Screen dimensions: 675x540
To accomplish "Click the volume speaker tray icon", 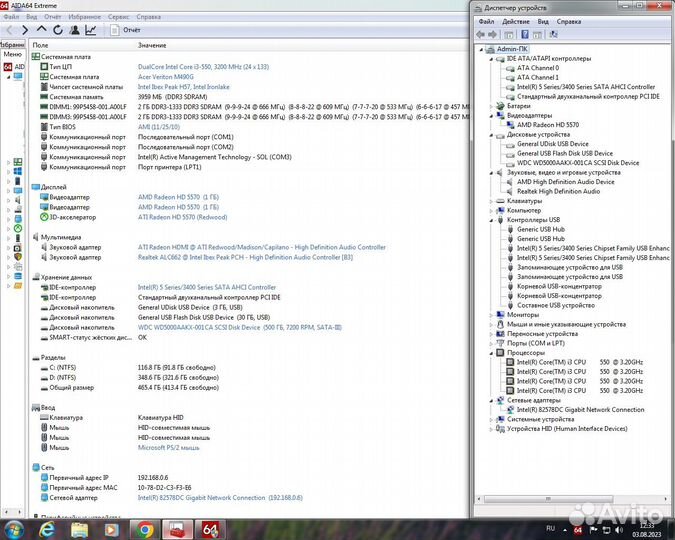I will pyautogui.click(x=619, y=530).
